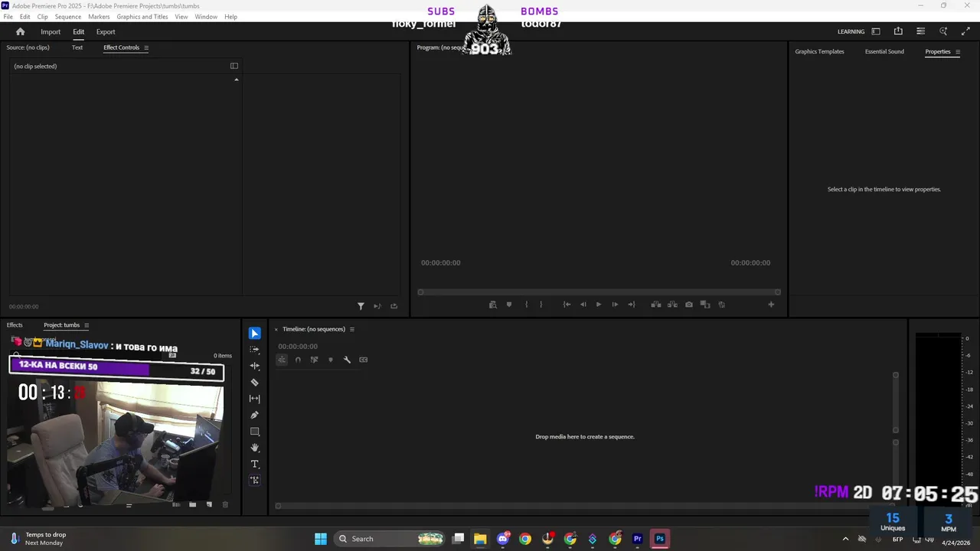Click Timeline horizontal zoom scrollbar
The height and width of the screenshot is (551, 980).
584,505
